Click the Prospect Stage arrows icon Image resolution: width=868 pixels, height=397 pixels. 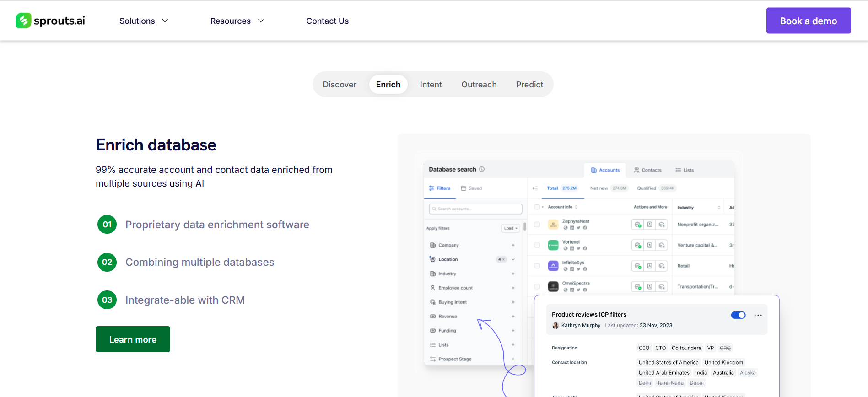[433, 359]
